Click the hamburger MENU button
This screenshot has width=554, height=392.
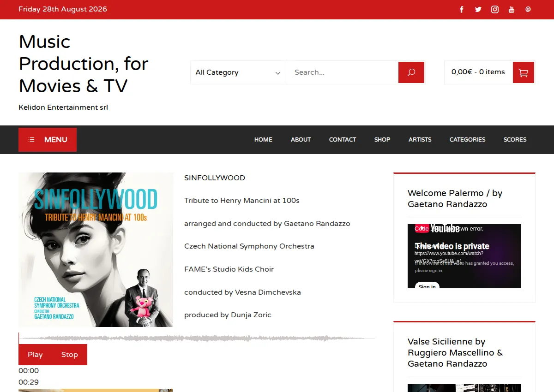pyautogui.click(x=48, y=140)
